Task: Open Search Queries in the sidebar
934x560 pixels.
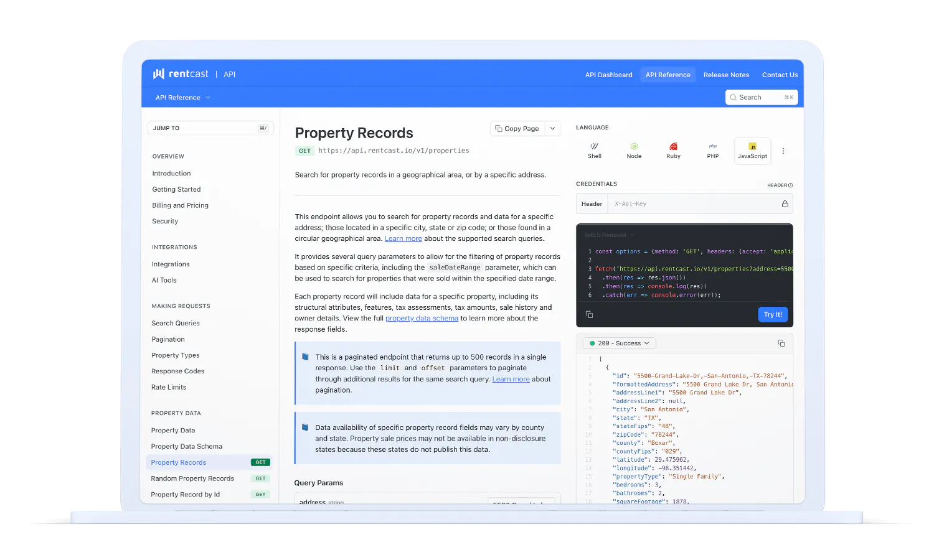Action: pos(176,324)
